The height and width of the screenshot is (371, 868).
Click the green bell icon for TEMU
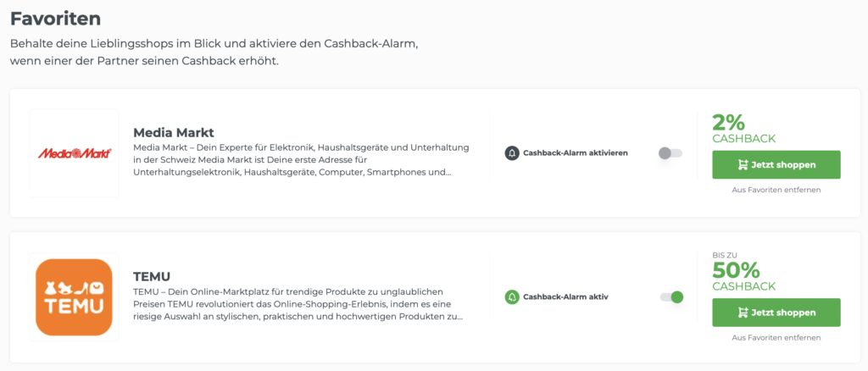[511, 297]
